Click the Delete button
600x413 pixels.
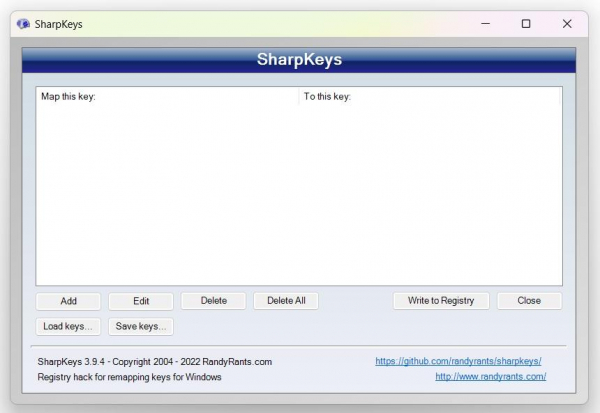point(214,301)
